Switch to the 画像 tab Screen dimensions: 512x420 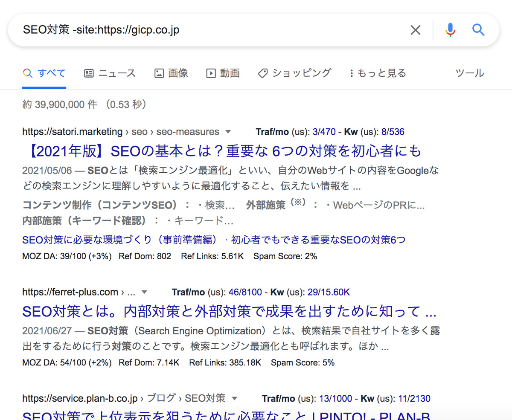coord(171,73)
